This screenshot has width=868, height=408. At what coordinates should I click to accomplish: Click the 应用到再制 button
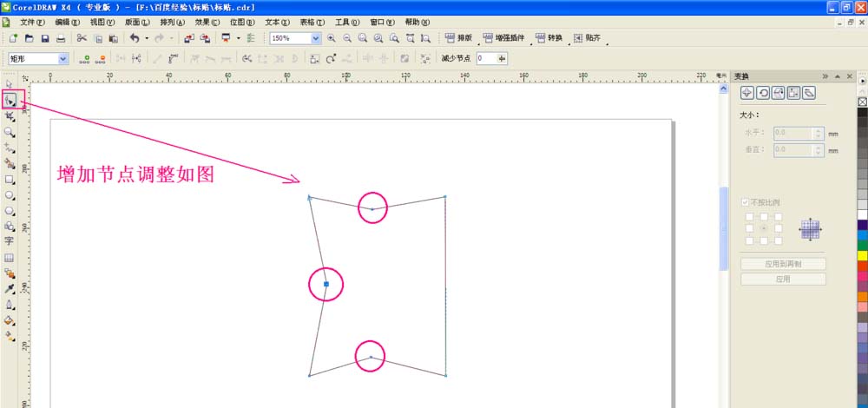point(783,264)
